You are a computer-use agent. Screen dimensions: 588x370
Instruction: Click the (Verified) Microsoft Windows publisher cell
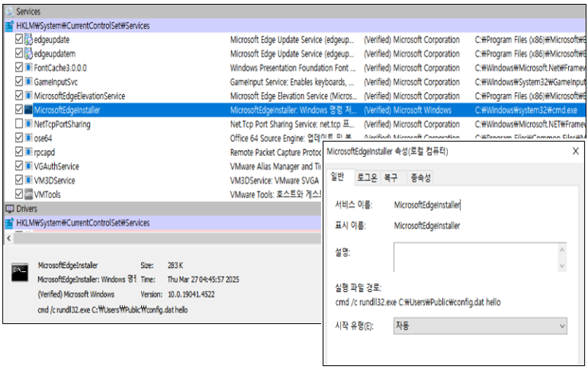click(408, 110)
